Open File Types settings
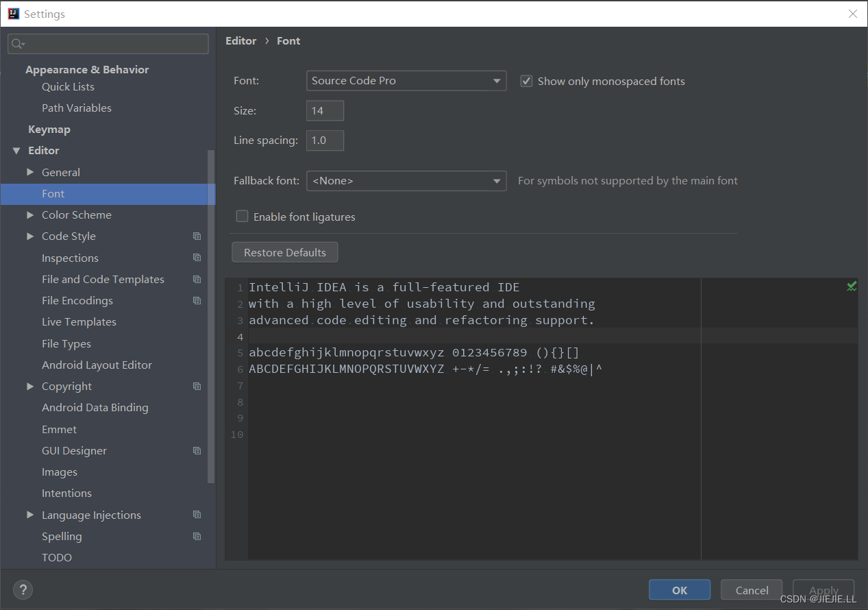This screenshot has width=868, height=610. pos(66,343)
